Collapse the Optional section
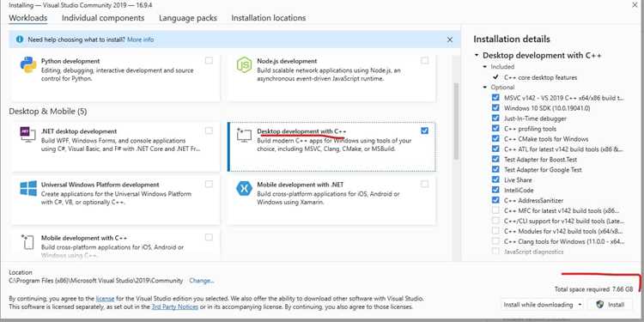The image size is (644, 322). coord(484,88)
